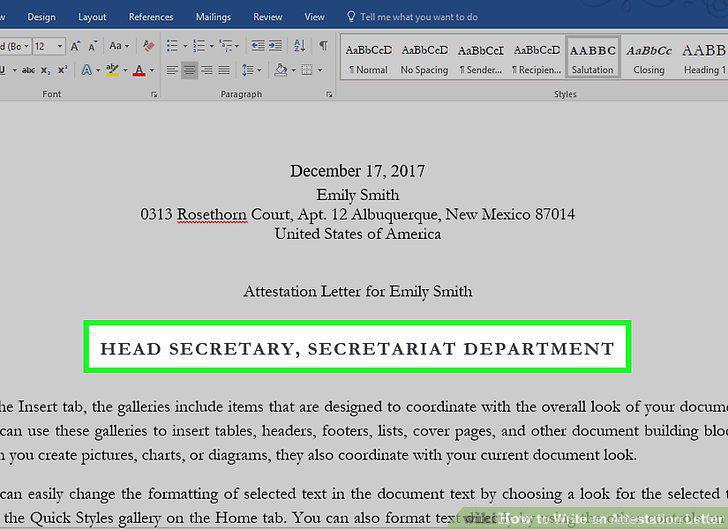The image size is (728, 529).
Task: Click the heading HEAD SECRETARY, SECRETARIAT DEPARTMENT
Action: [x=358, y=348]
